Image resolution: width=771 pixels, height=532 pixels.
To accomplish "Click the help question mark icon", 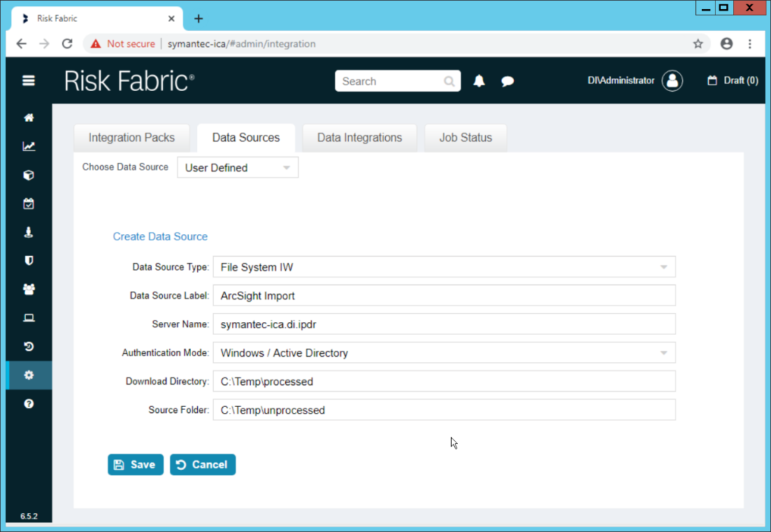I will click(29, 403).
